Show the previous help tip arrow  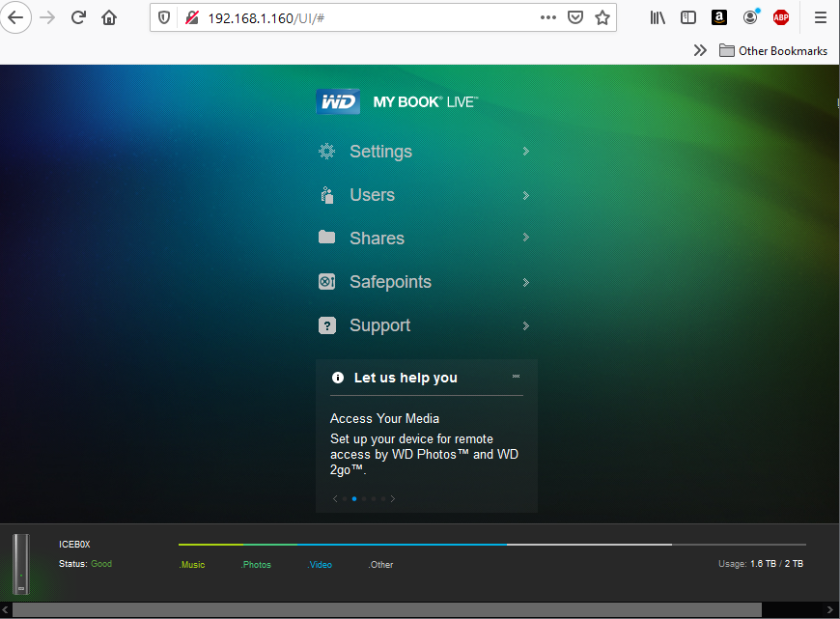335,498
